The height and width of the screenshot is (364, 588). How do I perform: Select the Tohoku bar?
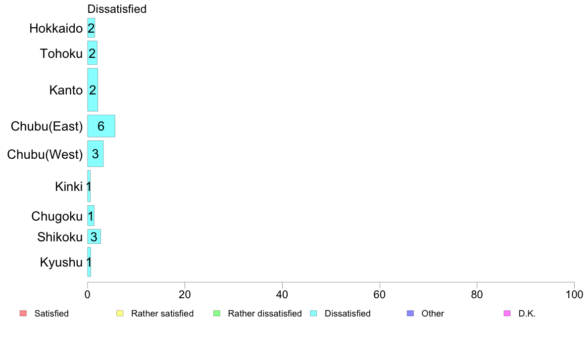[92, 53]
